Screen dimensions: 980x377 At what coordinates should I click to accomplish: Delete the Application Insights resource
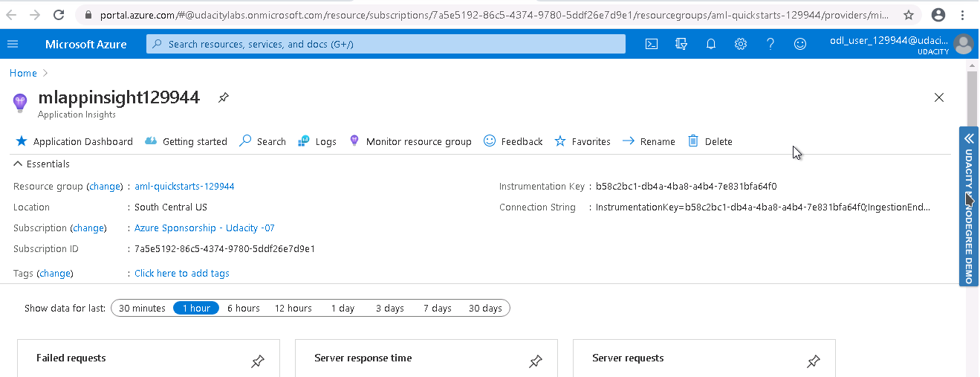tap(710, 141)
